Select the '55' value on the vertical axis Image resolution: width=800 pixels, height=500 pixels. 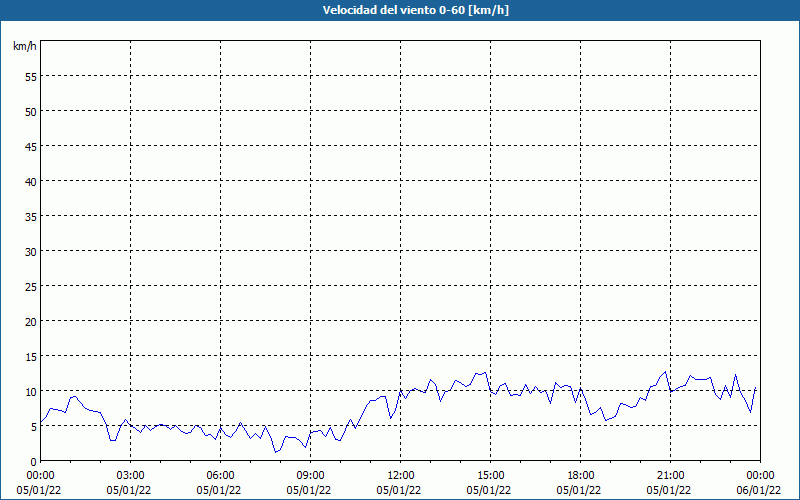[31, 77]
